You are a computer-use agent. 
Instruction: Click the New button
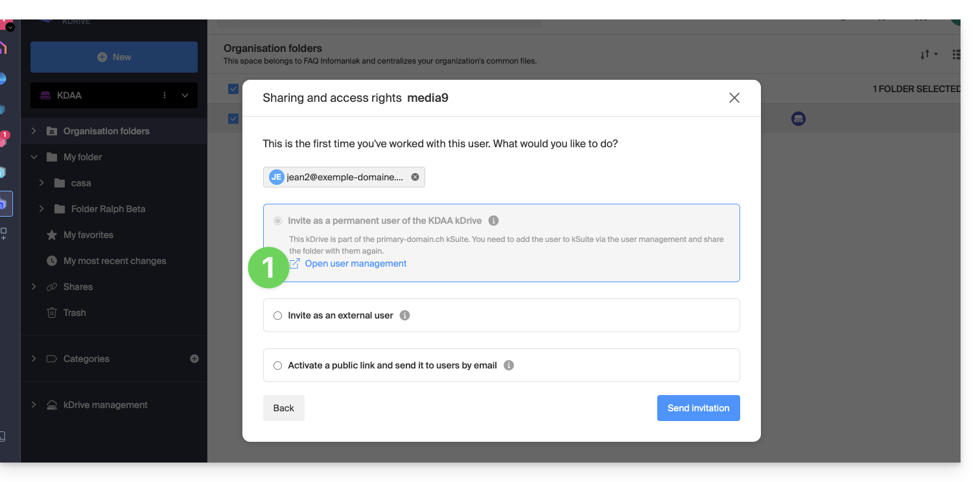(114, 57)
